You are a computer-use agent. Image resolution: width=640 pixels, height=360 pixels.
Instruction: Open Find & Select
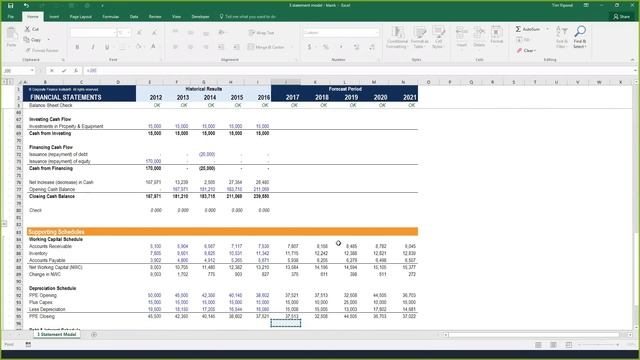point(580,38)
